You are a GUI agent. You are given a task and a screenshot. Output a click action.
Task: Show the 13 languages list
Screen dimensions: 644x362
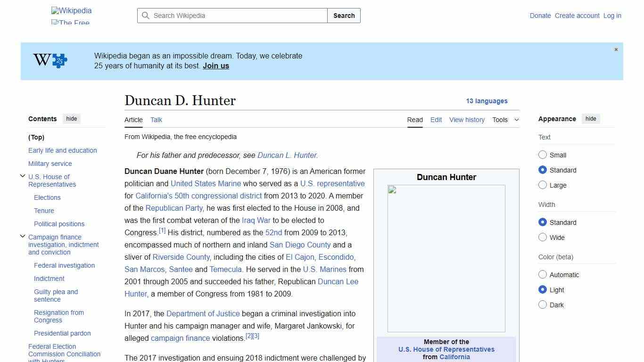[487, 101]
